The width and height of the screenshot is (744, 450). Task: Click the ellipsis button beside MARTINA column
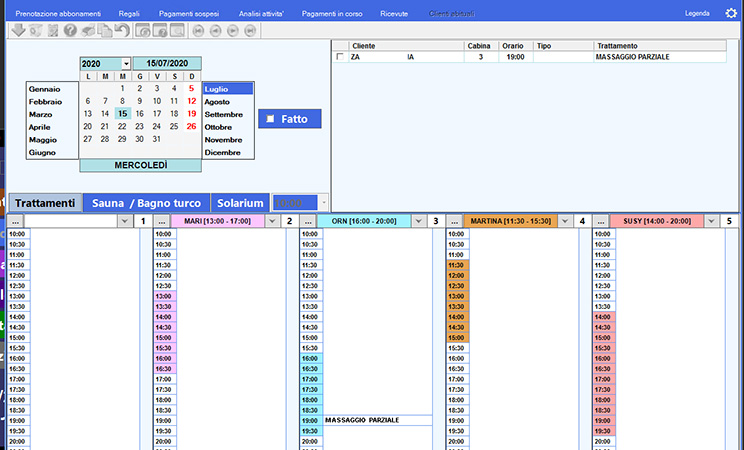455,221
